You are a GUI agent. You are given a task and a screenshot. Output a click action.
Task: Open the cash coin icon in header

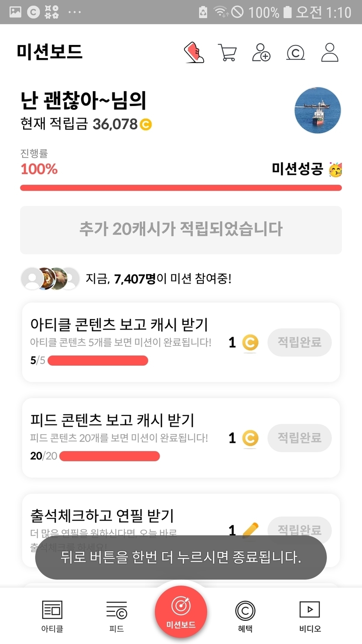click(x=295, y=53)
